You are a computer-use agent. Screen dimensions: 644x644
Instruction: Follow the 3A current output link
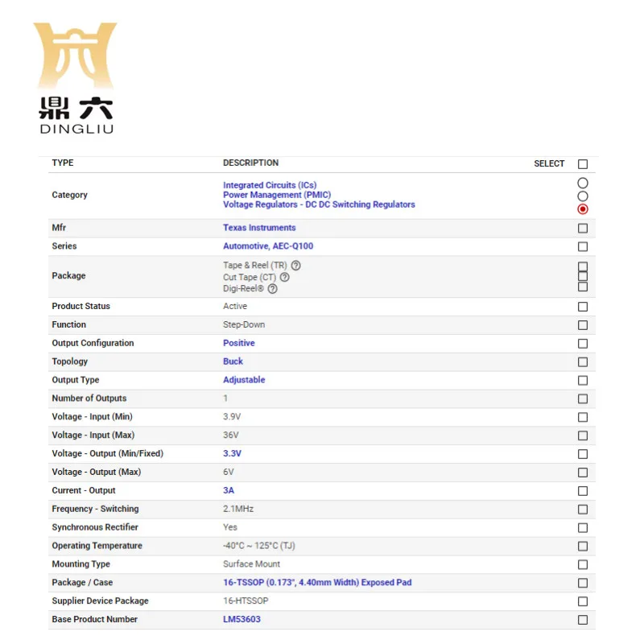click(229, 490)
